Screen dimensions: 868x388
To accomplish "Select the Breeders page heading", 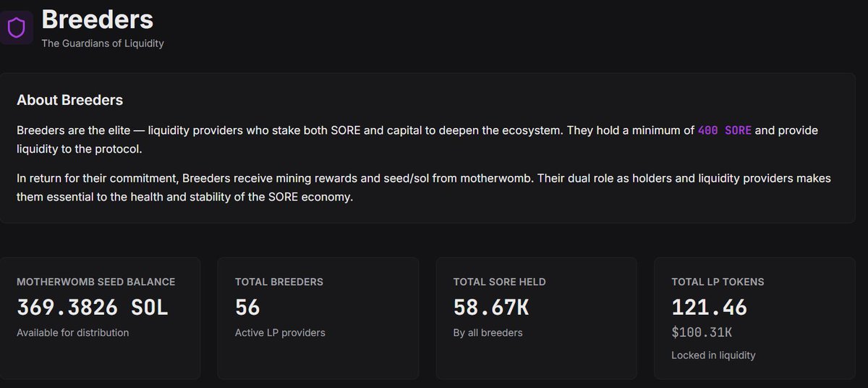I will (97, 20).
